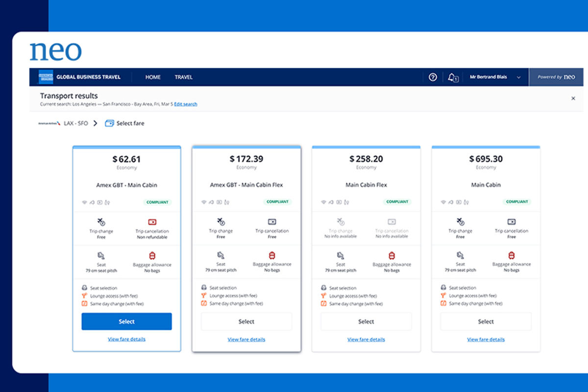The image size is (588, 392).
Task: Open the HOME menu item
Action: (x=153, y=77)
